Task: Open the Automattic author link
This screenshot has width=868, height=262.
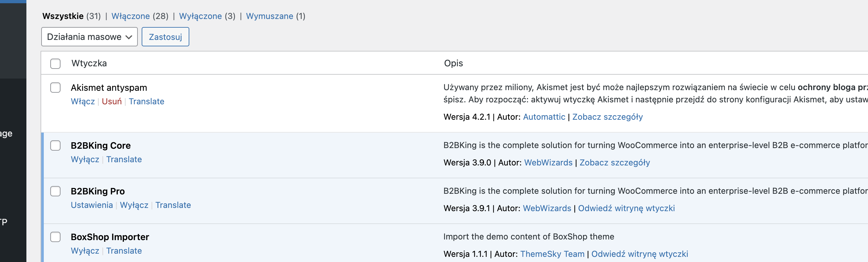Action: (544, 117)
